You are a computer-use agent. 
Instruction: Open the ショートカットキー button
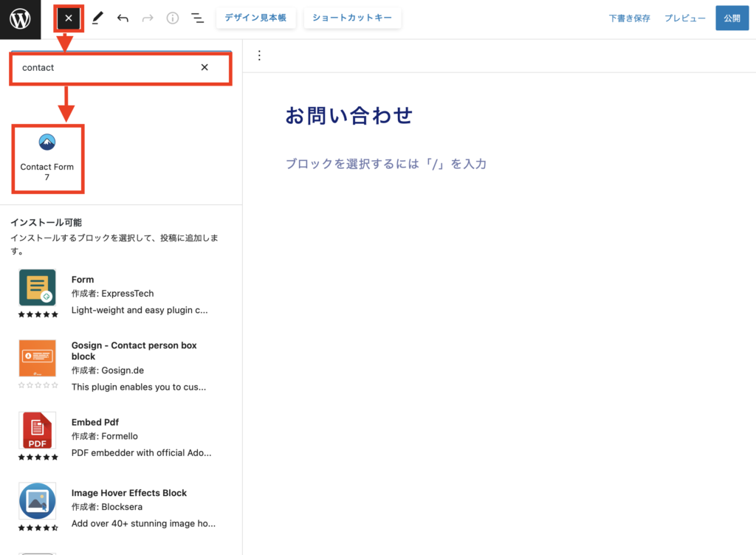point(352,18)
